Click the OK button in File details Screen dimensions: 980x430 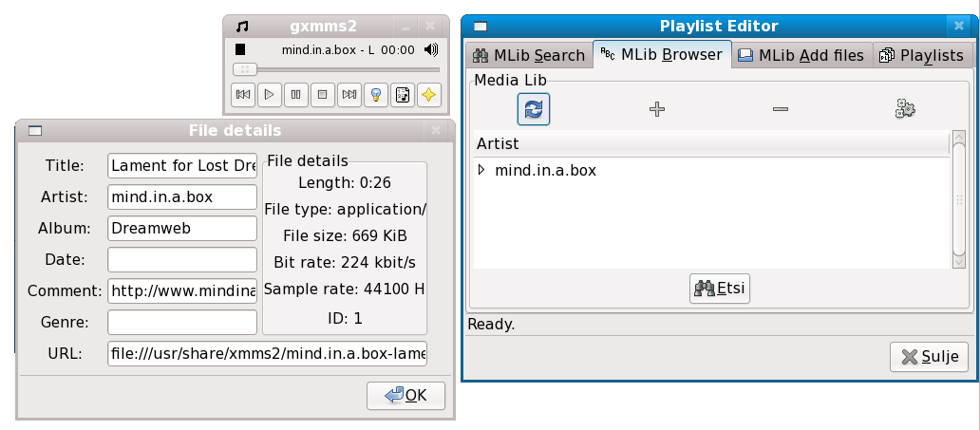405,395
